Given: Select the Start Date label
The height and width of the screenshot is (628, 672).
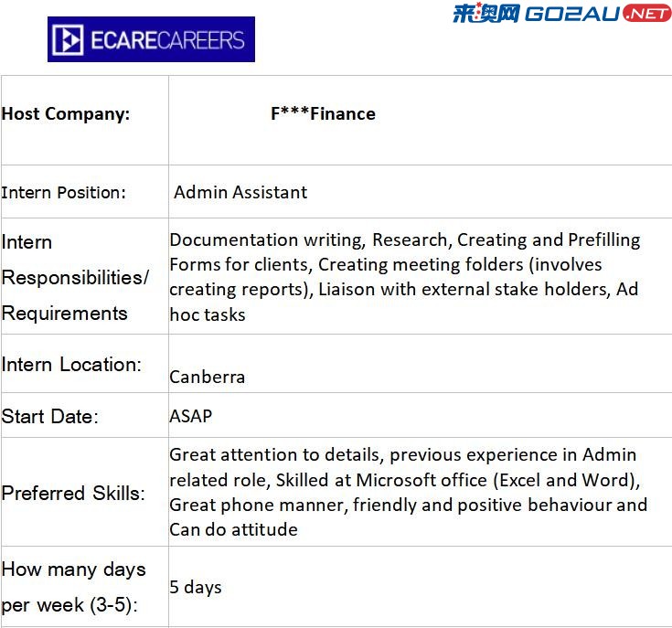Looking at the screenshot, I should [x=50, y=417].
